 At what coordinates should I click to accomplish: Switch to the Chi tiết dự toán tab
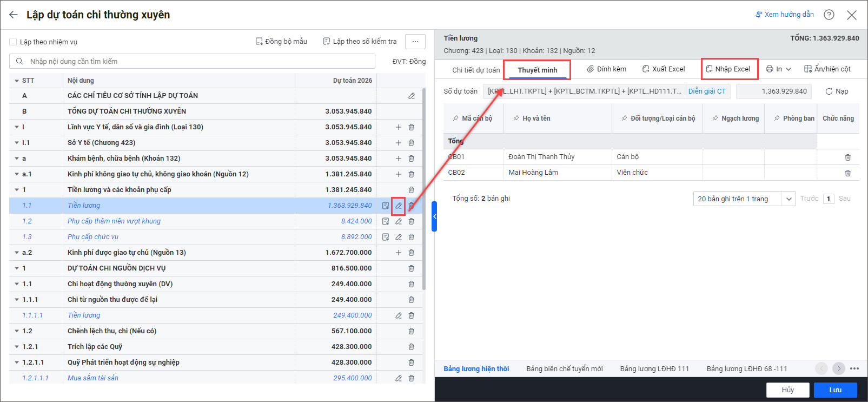[476, 70]
